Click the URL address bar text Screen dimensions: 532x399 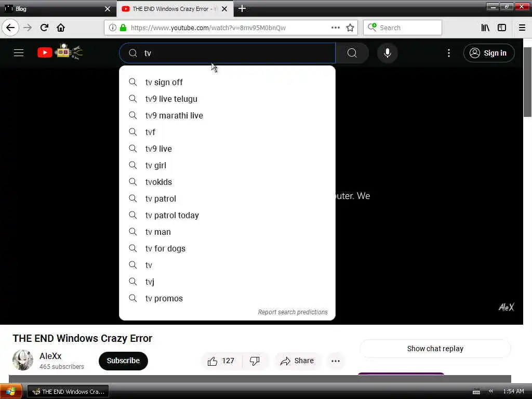coord(208,28)
